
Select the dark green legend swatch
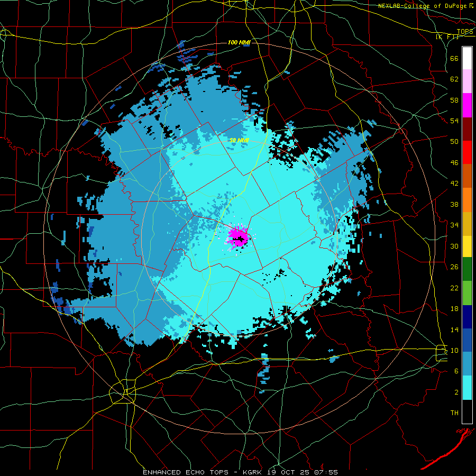pos(467,269)
